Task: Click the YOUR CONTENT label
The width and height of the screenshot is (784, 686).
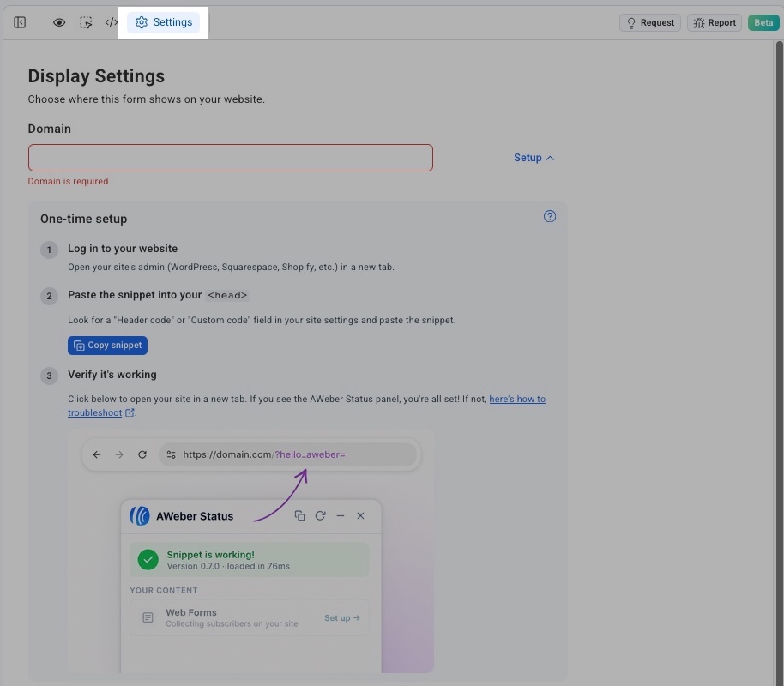Action: 164,591
